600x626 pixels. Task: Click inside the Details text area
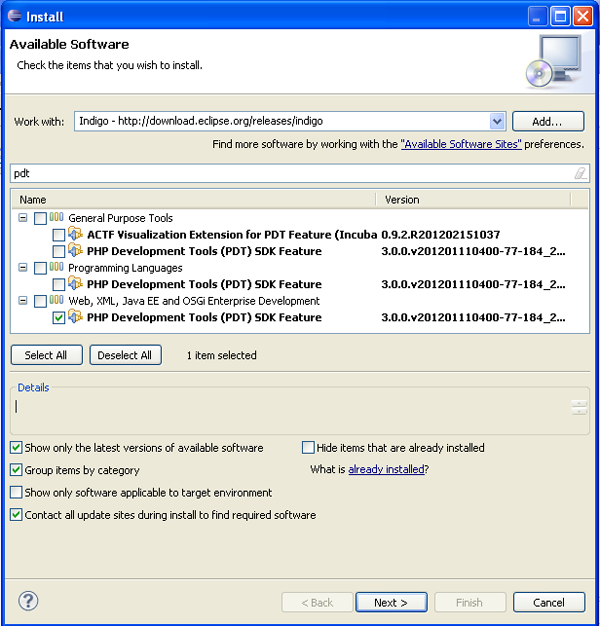tap(291, 413)
